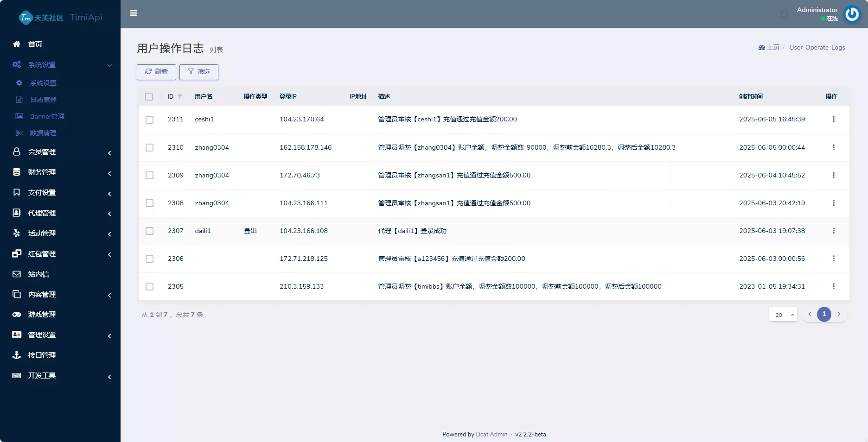The height and width of the screenshot is (442, 868).
Task: Open 接口管理 from the sidebar
Action: coord(42,355)
